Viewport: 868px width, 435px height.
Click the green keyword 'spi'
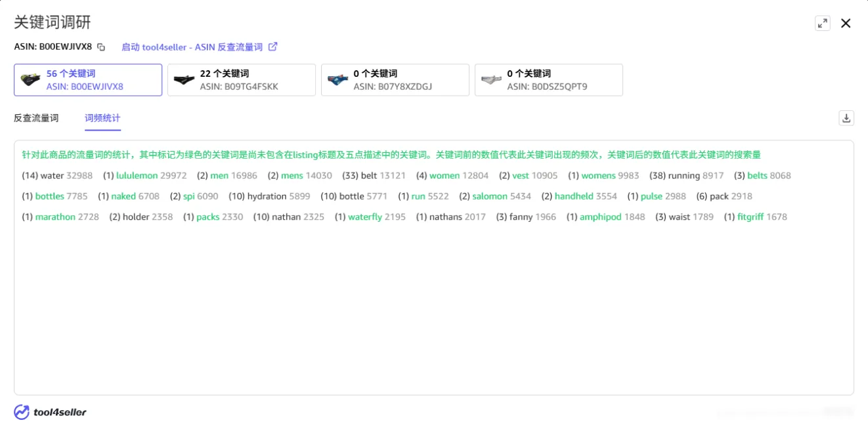(188, 196)
